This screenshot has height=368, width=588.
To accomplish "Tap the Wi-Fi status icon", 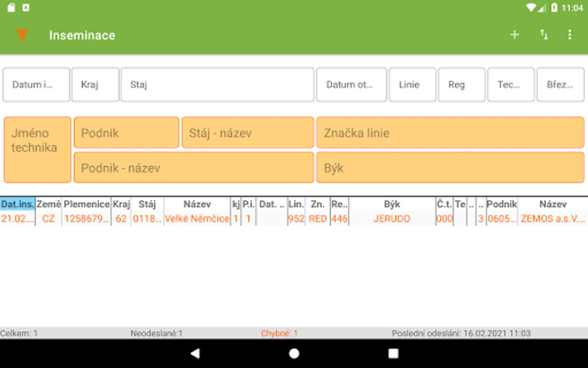I will [x=531, y=8].
